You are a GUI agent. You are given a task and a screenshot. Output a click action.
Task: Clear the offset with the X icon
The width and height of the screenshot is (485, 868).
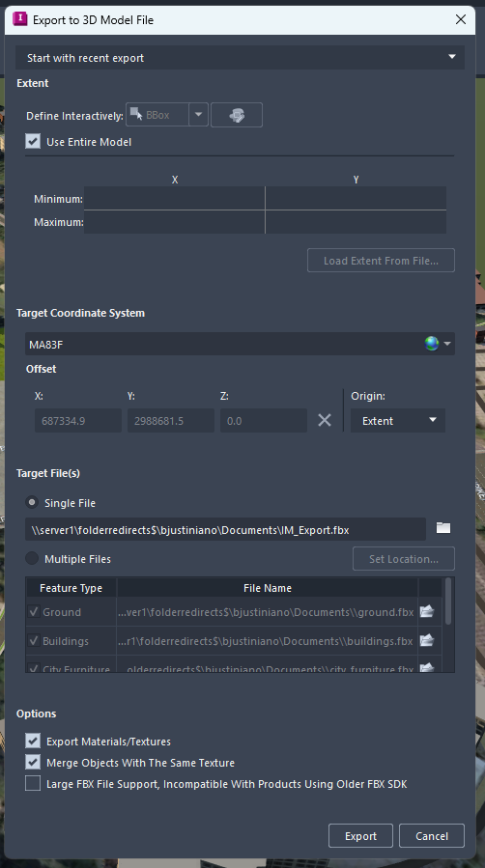pos(325,420)
